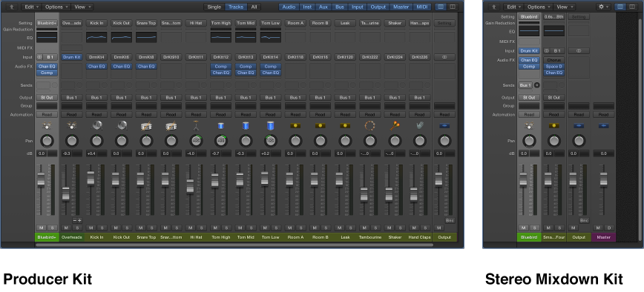Click the Master channel icon in Stereo Mixdown mixer
This screenshot has width=644, height=292.
pos(603,126)
